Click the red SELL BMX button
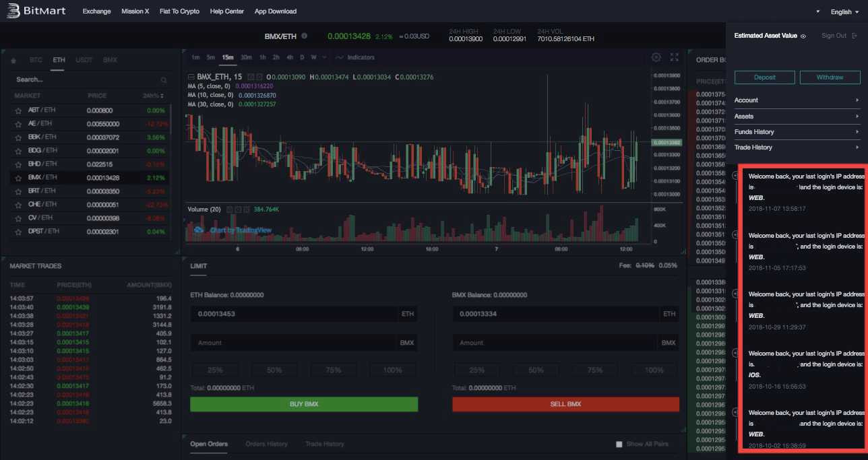868x460 pixels. tap(565, 404)
